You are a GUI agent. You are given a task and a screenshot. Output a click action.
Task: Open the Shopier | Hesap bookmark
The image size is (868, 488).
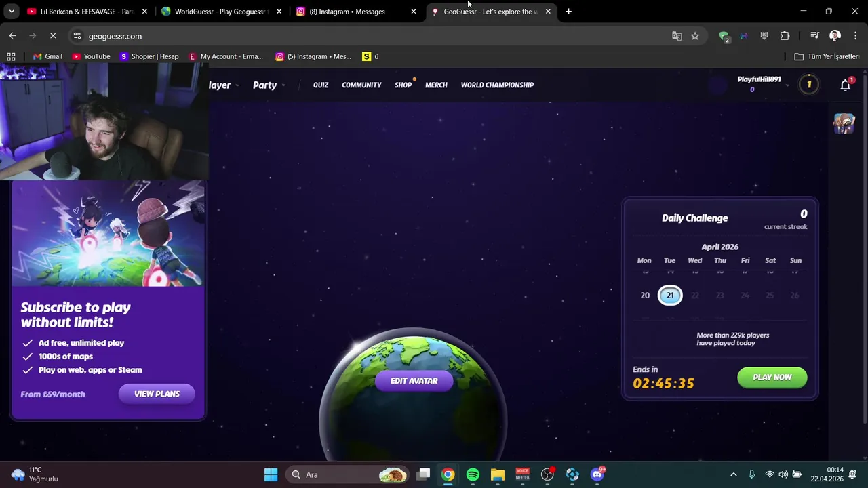click(x=149, y=56)
